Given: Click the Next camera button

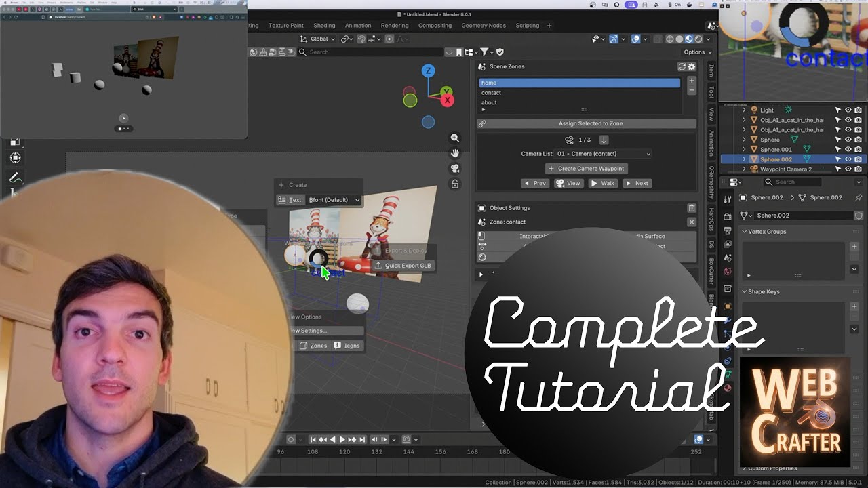Looking at the screenshot, I should coord(637,183).
